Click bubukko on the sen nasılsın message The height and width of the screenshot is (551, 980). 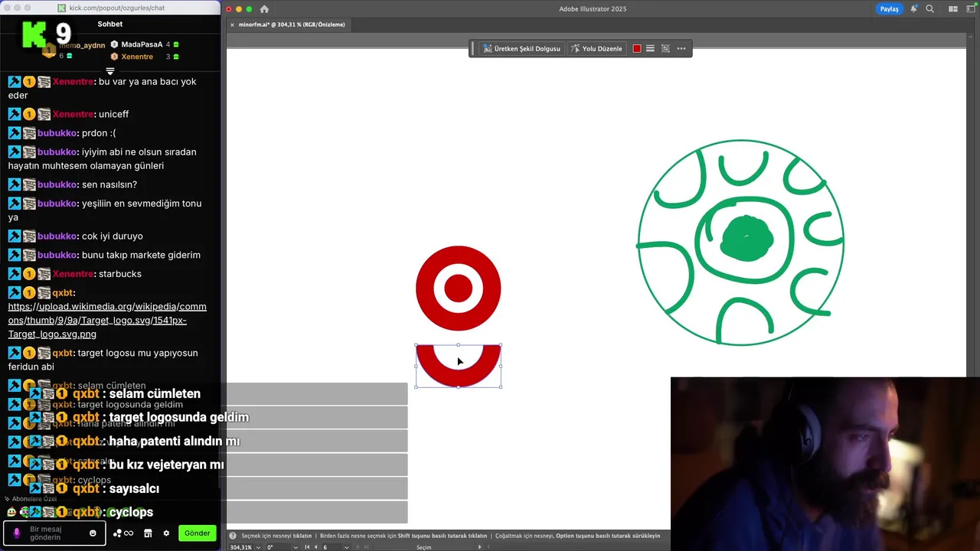57,184
